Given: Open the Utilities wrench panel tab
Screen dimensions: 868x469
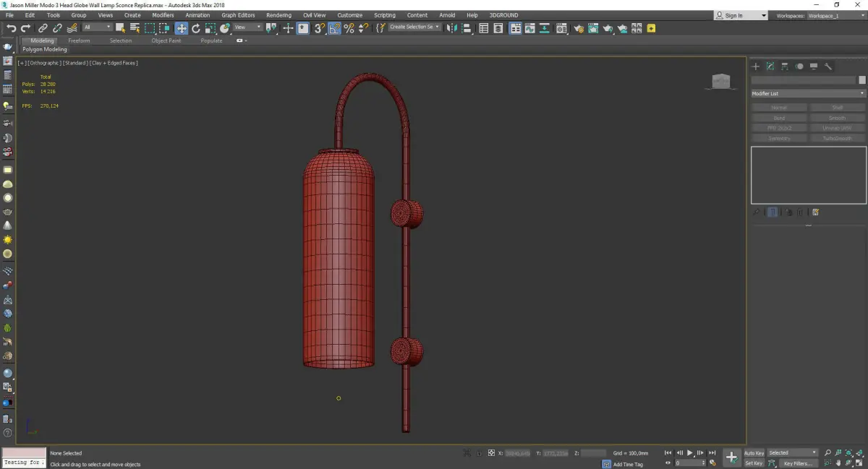Looking at the screenshot, I should 828,66.
